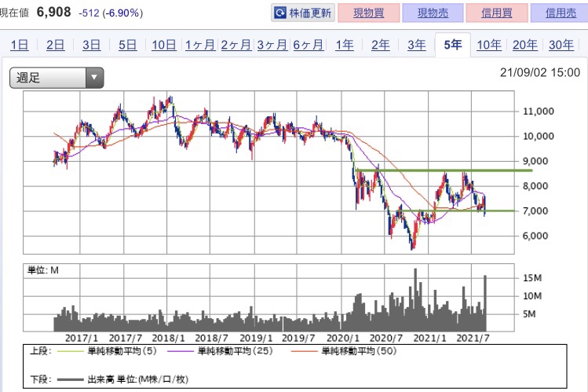Viewport: 588px width, 392px height.
Task: Show the 30年 chart range
Action: pyautogui.click(x=561, y=45)
